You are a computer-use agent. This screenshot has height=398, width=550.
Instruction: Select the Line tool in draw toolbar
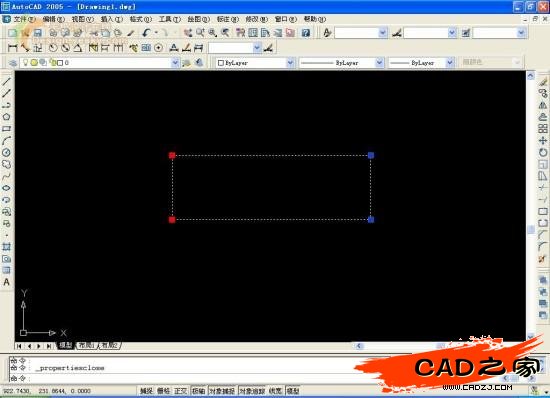[x=7, y=81]
